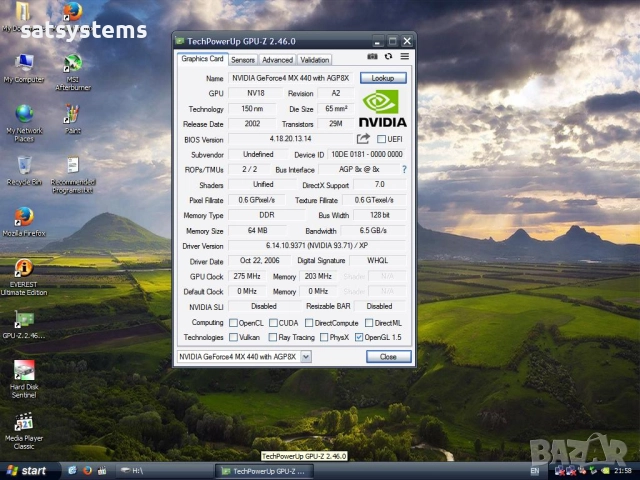This screenshot has width=640, height=480.
Task: Toggle the OpenGL 1.5 checkbox
Action: tap(359, 337)
